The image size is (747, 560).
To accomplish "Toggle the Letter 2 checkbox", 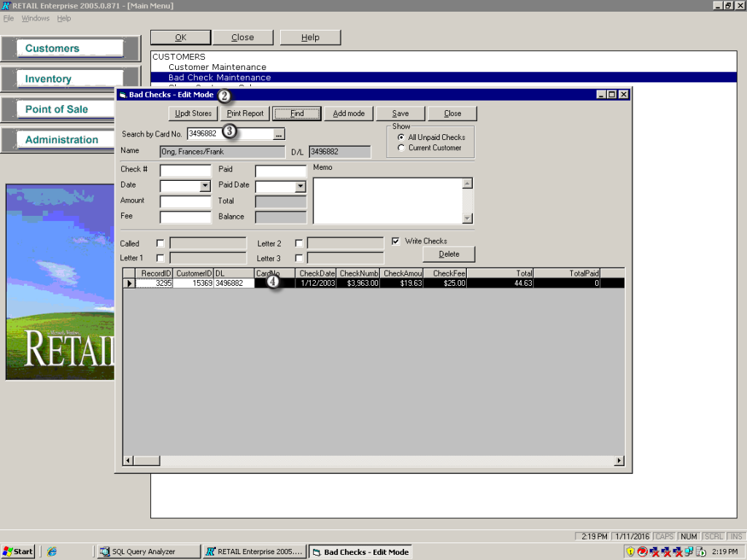I will point(298,244).
